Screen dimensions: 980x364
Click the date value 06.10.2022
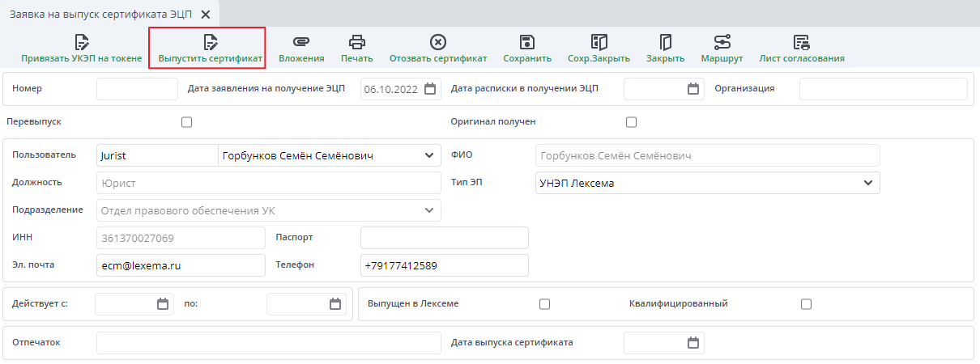coord(391,90)
